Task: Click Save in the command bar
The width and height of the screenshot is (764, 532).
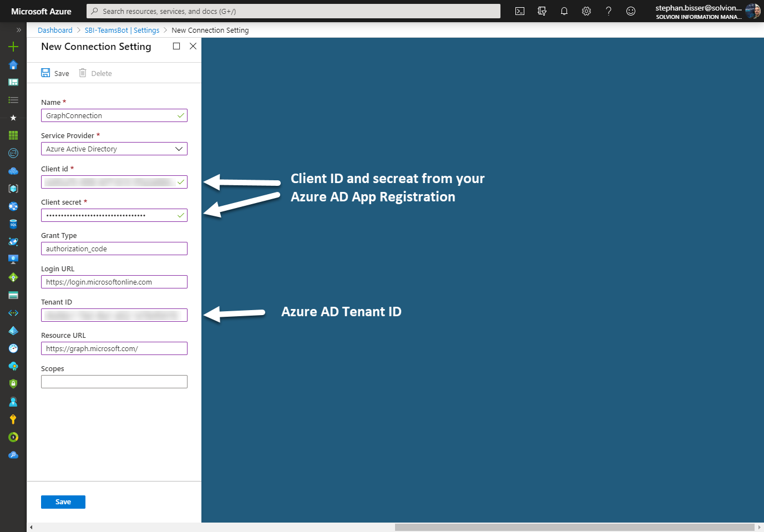Action: pyautogui.click(x=55, y=73)
